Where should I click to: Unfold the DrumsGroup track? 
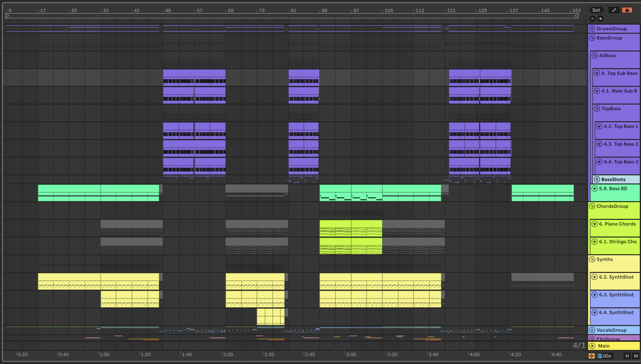pyautogui.click(x=592, y=29)
